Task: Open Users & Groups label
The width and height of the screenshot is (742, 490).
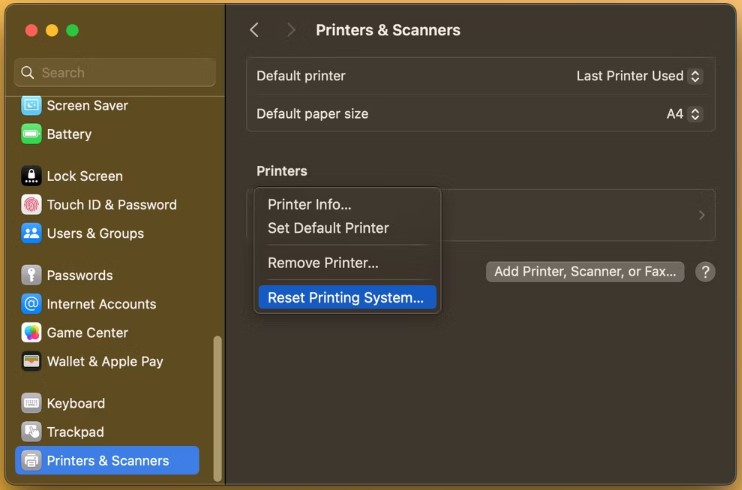Action: [x=95, y=233]
